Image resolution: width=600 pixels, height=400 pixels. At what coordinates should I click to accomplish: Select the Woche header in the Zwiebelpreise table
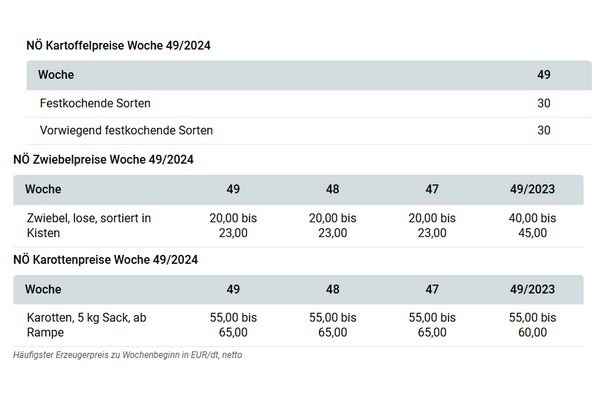coord(44,189)
